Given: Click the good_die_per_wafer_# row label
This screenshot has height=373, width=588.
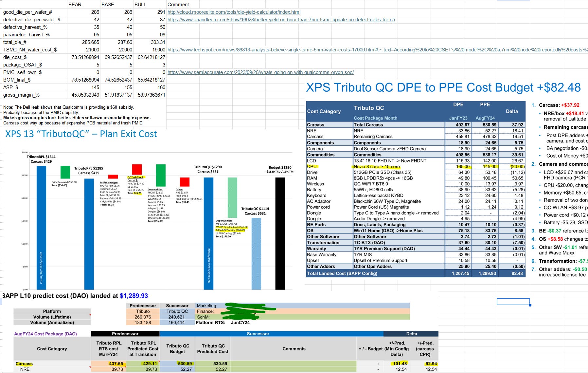Looking at the screenshot, I should [27, 12].
